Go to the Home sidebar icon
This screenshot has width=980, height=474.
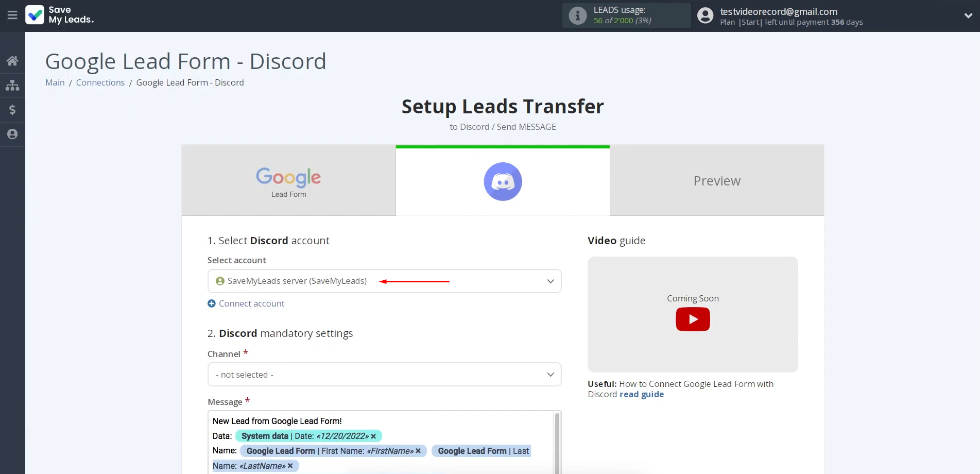(x=12, y=61)
